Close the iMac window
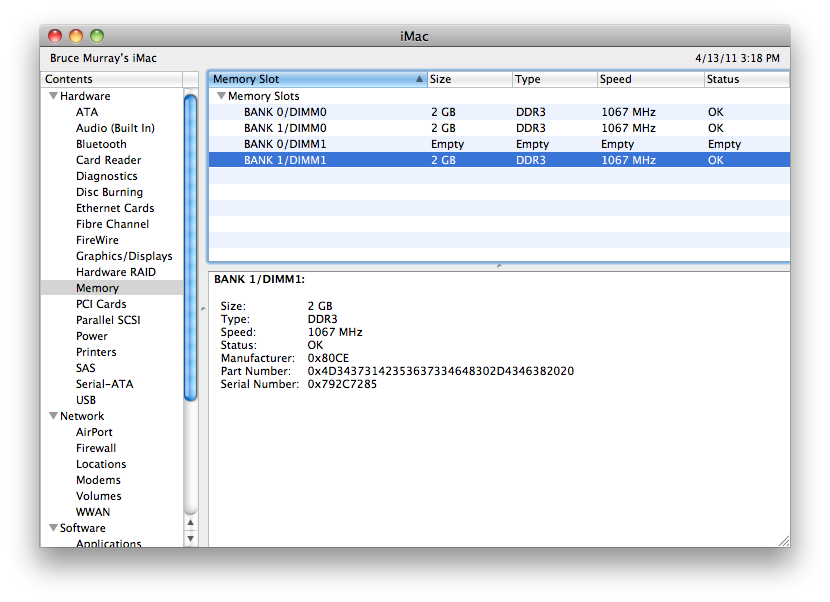 pos(55,36)
